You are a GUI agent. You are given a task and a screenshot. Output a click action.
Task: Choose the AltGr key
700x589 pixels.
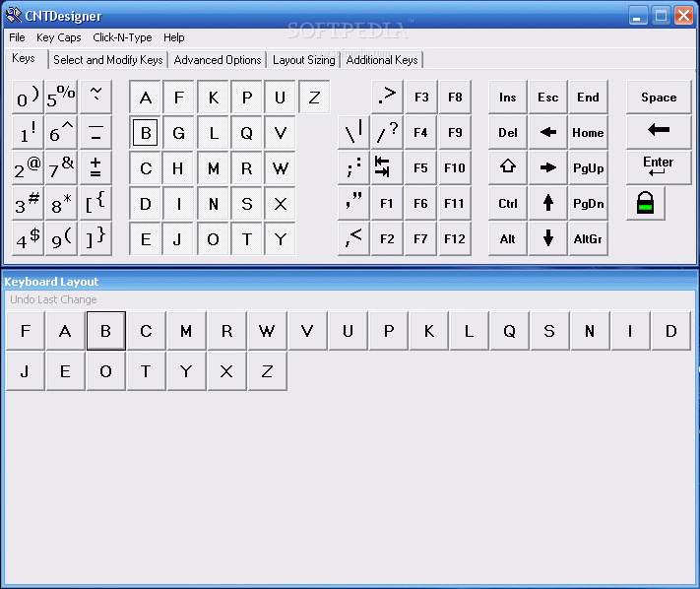point(588,238)
